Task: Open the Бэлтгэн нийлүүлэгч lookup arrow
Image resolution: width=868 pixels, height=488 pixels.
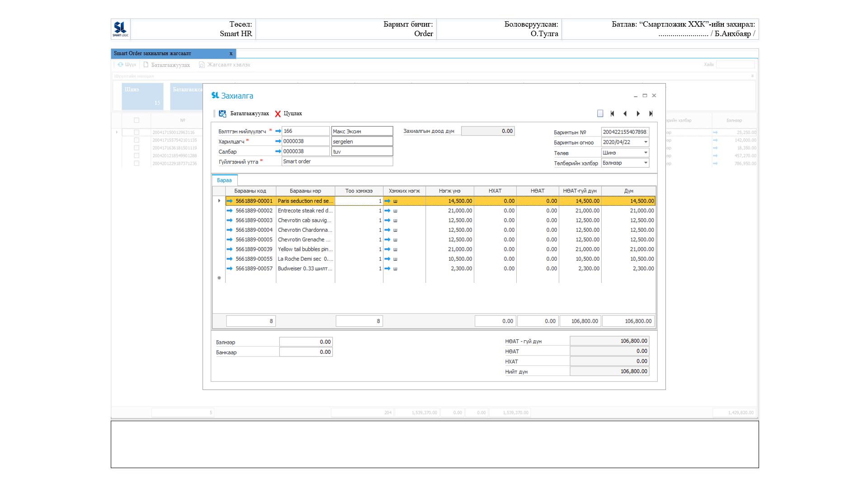Action: coord(278,131)
